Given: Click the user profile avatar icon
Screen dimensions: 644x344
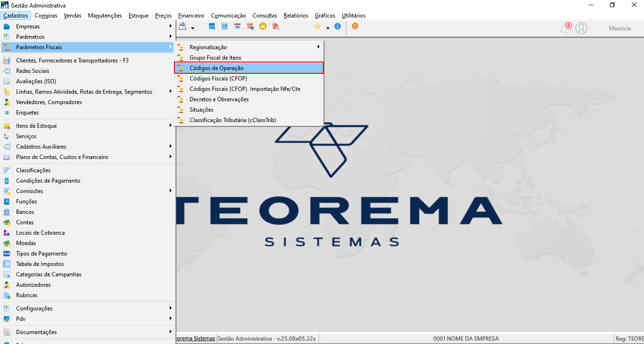Looking at the screenshot, I should pos(581,28).
